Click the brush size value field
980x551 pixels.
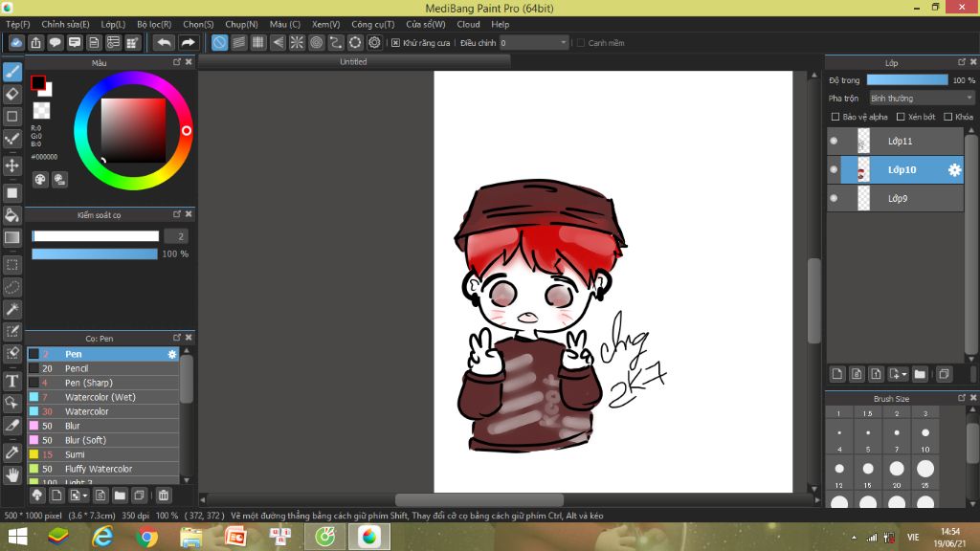pos(176,236)
